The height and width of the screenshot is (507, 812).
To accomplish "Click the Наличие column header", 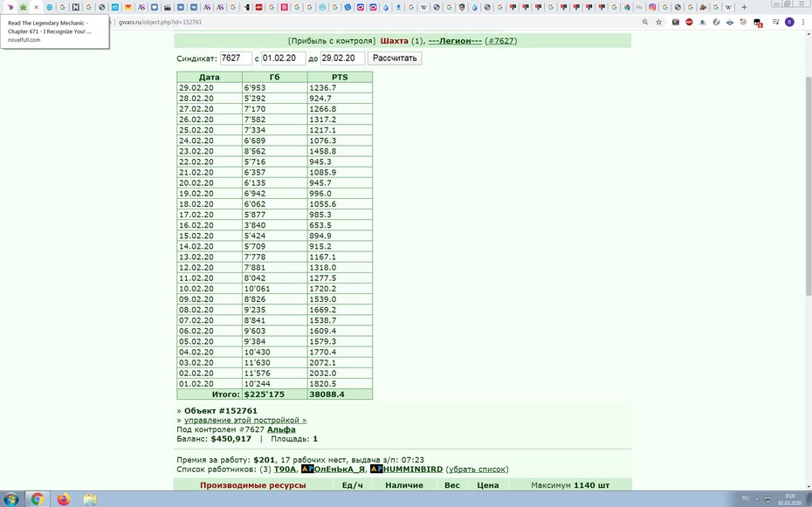I will point(404,485).
